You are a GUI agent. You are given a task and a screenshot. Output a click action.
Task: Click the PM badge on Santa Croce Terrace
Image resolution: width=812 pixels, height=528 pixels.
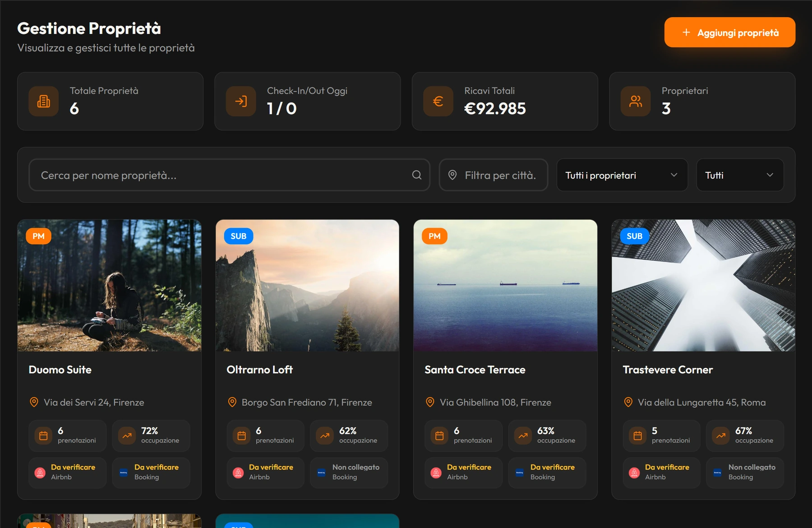(434, 236)
